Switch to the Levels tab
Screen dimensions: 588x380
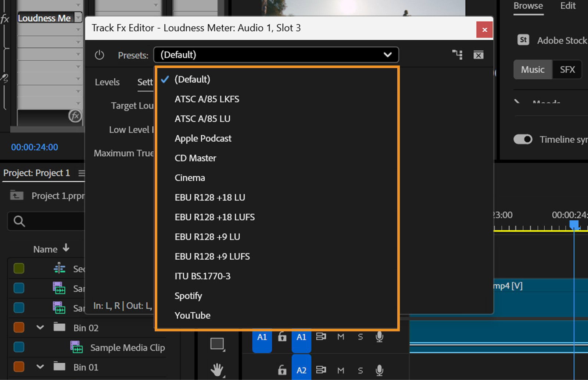[107, 82]
